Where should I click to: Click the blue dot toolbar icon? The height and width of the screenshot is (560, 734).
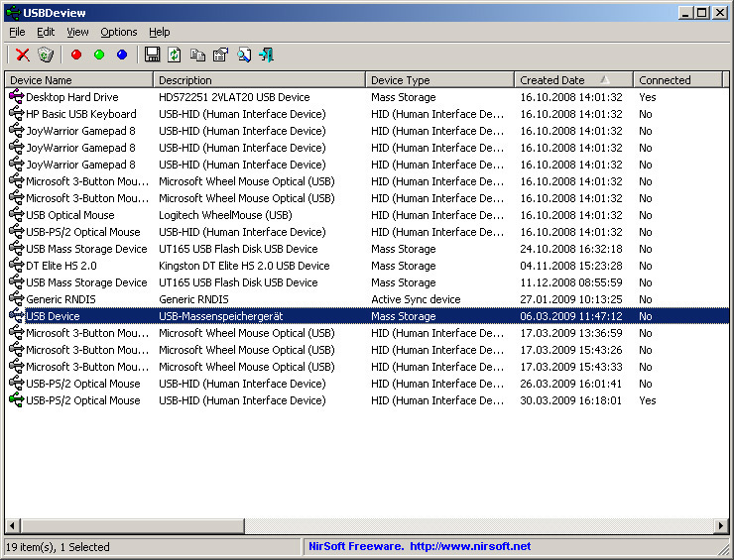click(x=122, y=55)
